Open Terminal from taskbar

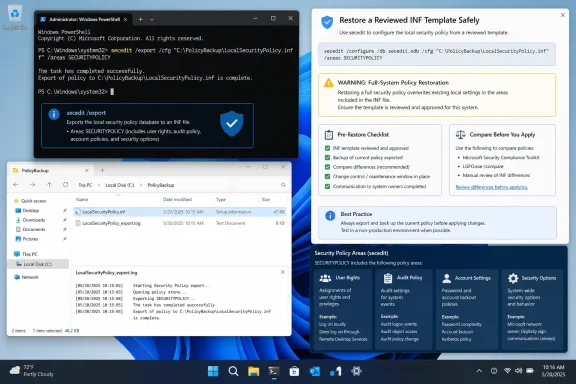[274, 371]
